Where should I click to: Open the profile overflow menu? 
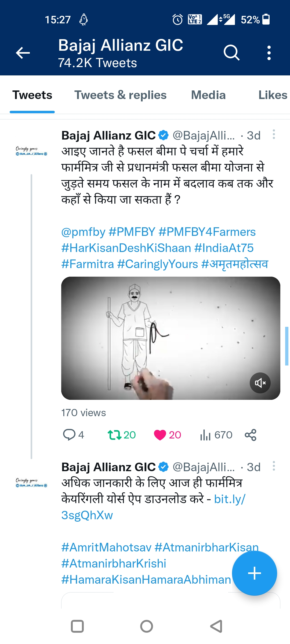269,53
